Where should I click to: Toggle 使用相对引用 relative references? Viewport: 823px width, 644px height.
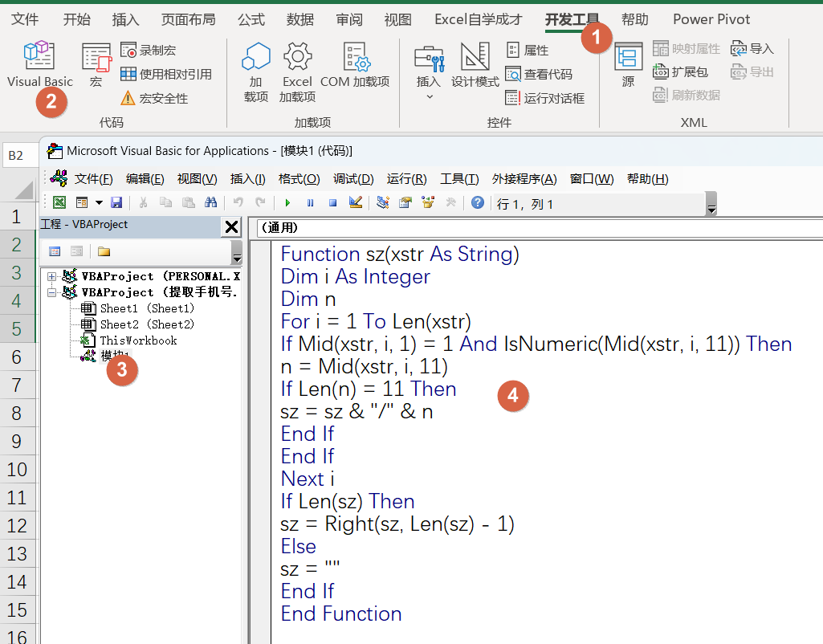(166, 74)
